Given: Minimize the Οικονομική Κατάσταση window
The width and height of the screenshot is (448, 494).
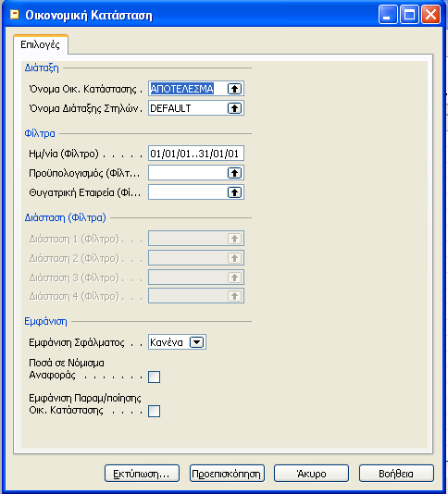Looking at the screenshot, I should click(x=388, y=14).
